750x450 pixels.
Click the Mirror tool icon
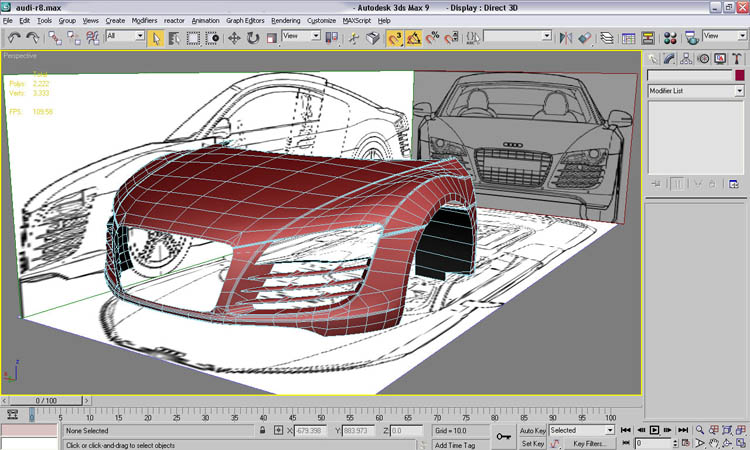(x=566, y=38)
